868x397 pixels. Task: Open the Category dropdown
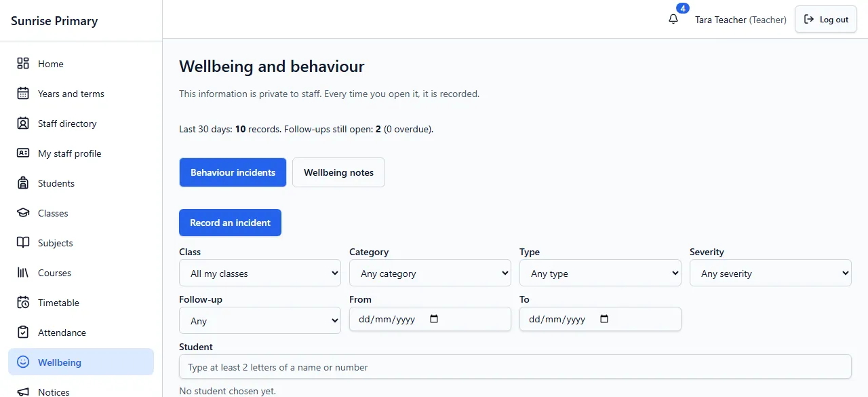pyautogui.click(x=430, y=273)
